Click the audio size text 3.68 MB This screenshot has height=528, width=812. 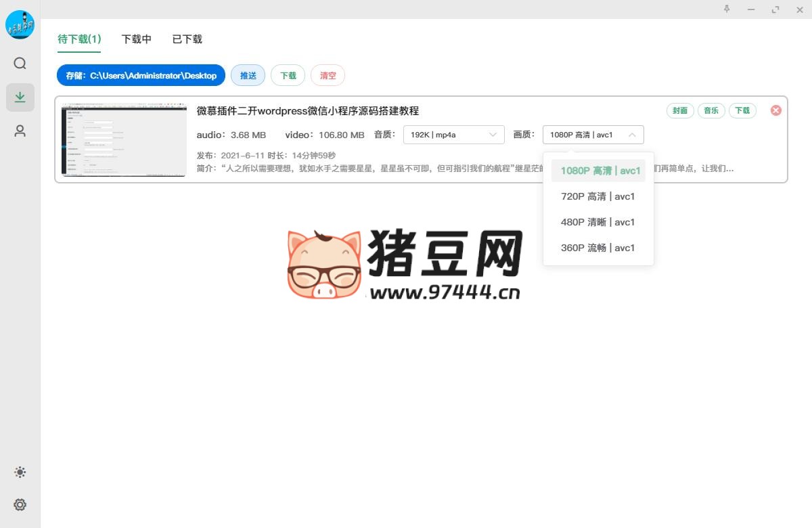tap(248, 135)
